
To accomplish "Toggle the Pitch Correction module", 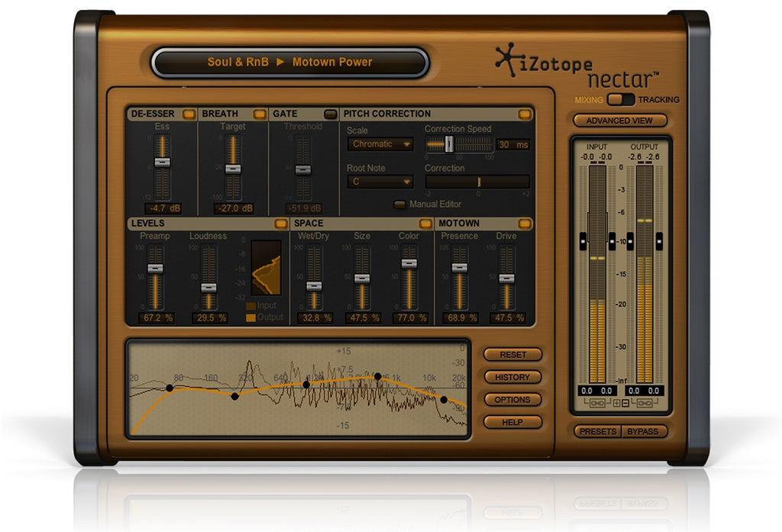I will click(525, 114).
